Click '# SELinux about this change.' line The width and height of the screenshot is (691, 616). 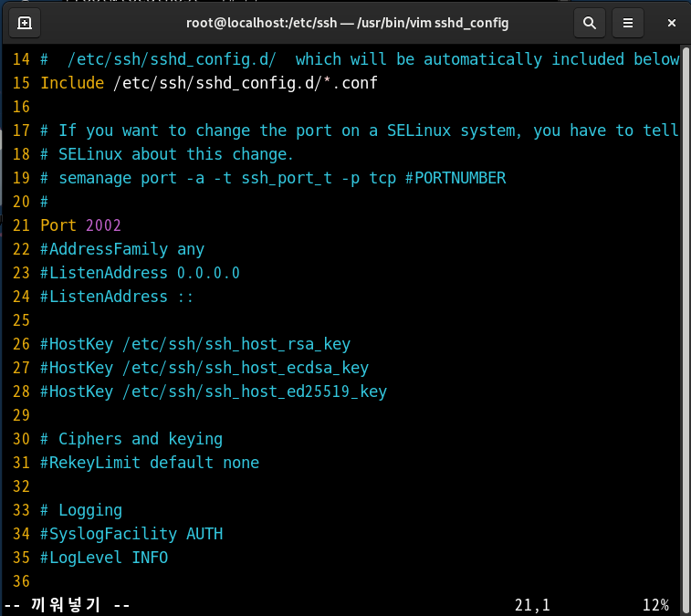167,154
